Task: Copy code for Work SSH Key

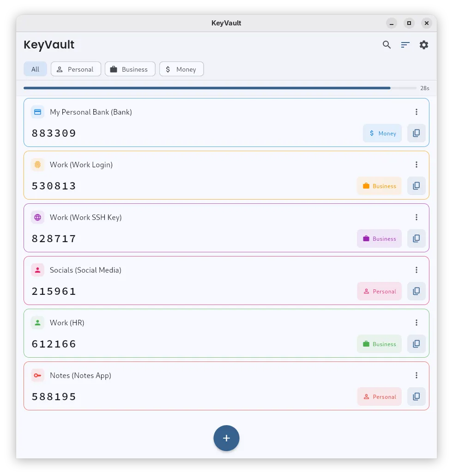Action: coord(416,238)
